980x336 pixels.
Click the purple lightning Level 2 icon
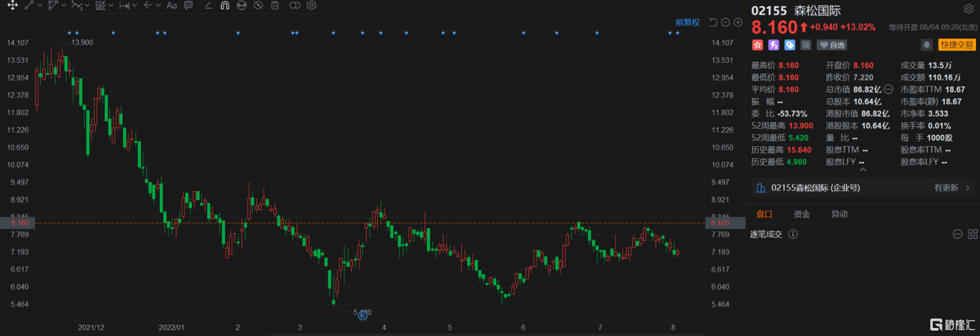[774, 45]
